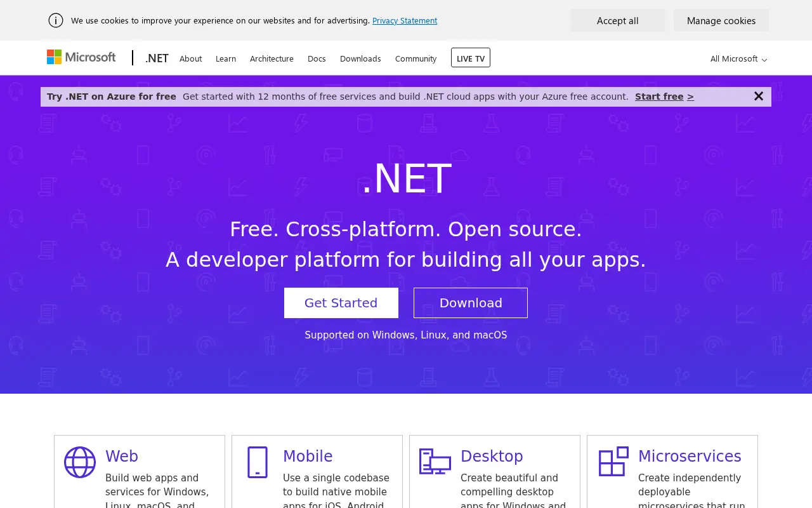
Task: Click the Download button
Action: point(471,303)
